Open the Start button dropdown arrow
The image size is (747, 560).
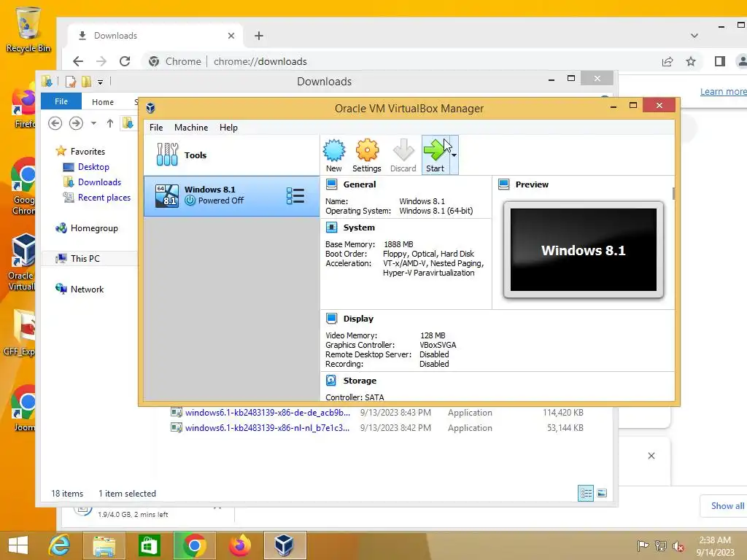(454, 155)
